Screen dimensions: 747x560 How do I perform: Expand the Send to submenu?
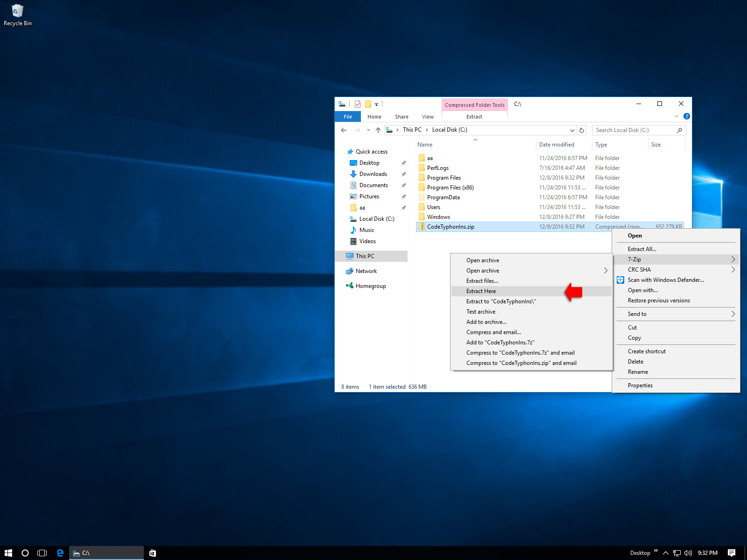676,314
